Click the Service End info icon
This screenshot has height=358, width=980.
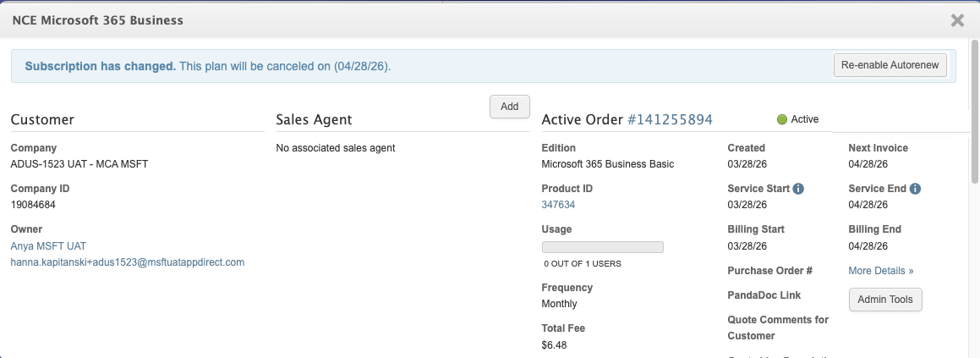coord(915,189)
